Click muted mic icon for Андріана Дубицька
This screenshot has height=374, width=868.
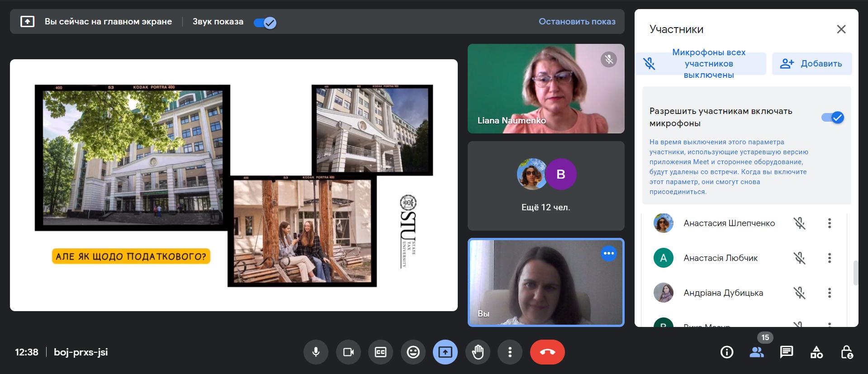(x=800, y=293)
